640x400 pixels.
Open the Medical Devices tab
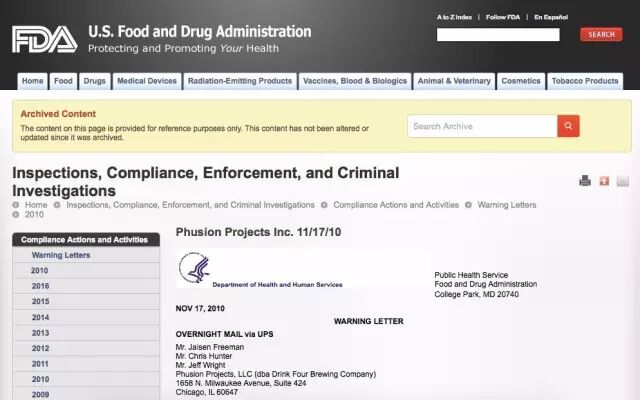[147, 81]
